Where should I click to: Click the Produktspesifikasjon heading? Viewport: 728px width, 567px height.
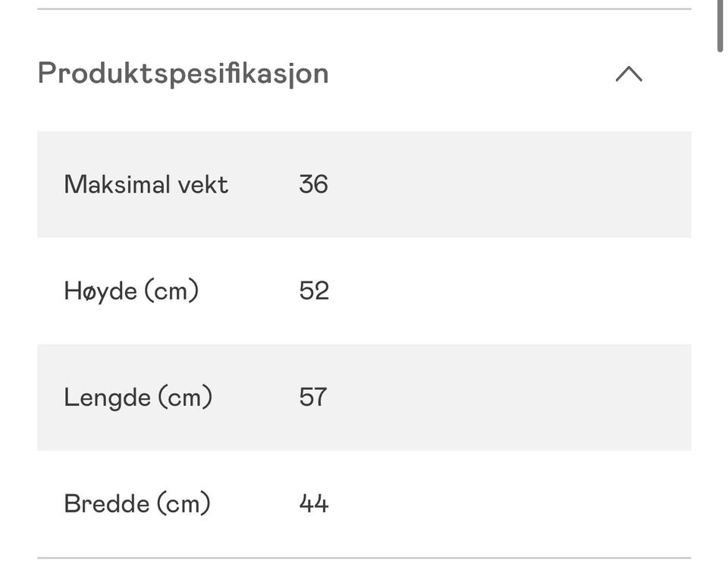coord(183,74)
